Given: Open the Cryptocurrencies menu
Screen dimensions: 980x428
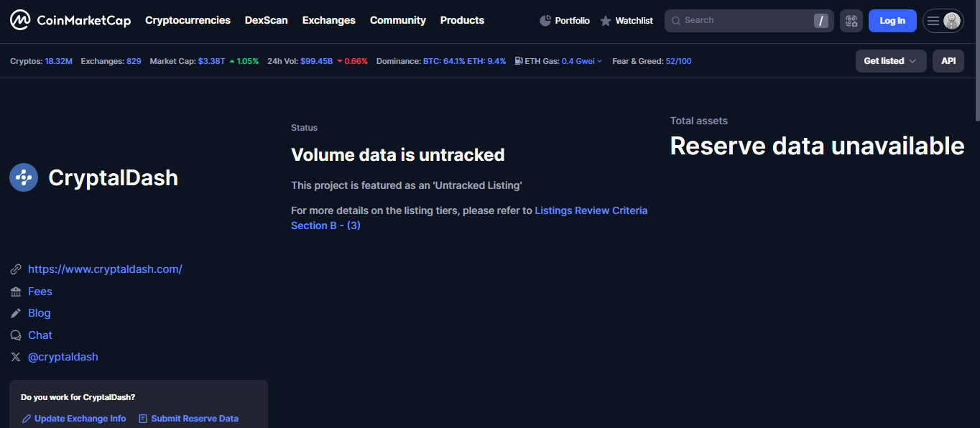Looking at the screenshot, I should [188, 20].
